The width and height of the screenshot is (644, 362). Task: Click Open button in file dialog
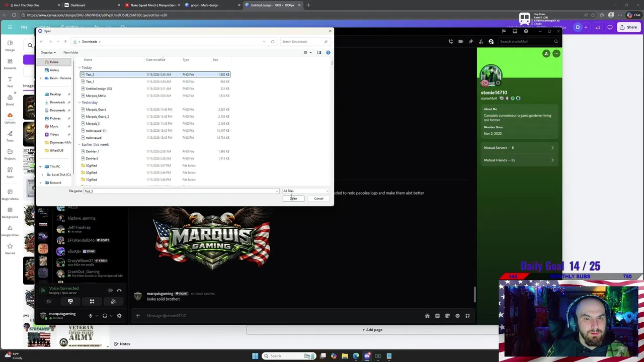click(293, 199)
